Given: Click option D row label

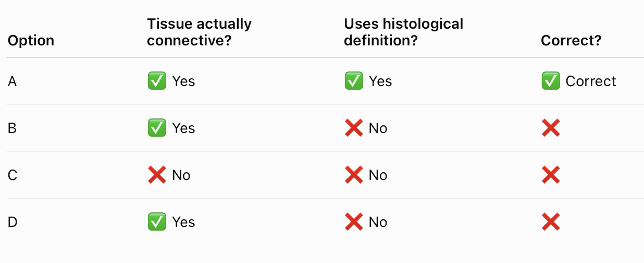Looking at the screenshot, I should tap(13, 222).
